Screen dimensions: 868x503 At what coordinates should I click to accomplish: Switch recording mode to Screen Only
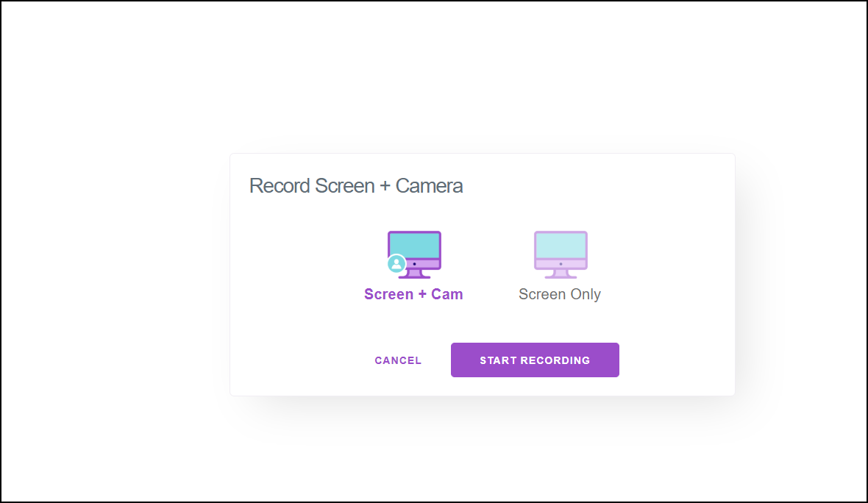pos(561,265)
